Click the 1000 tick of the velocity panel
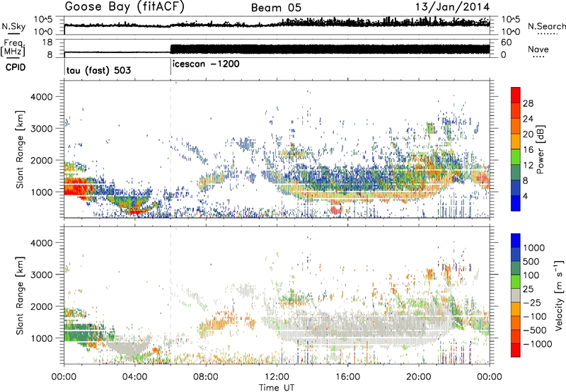The image size is (566, 392). (x=41, y=338)
